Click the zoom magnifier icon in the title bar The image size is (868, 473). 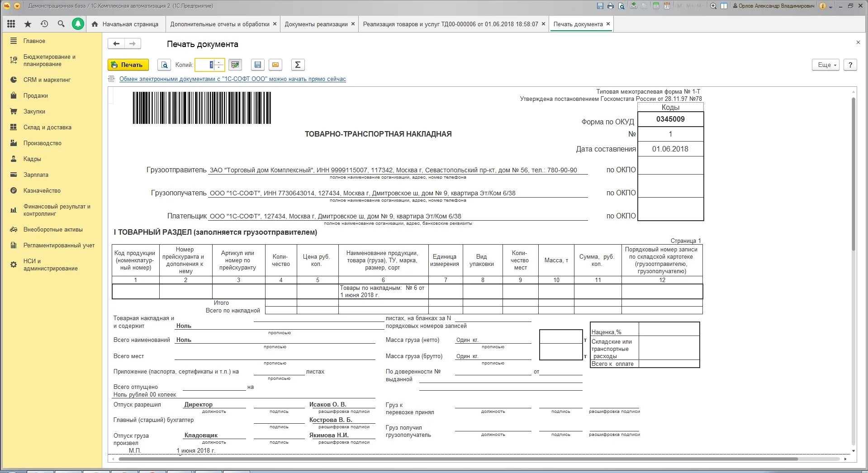coord(713,6)
